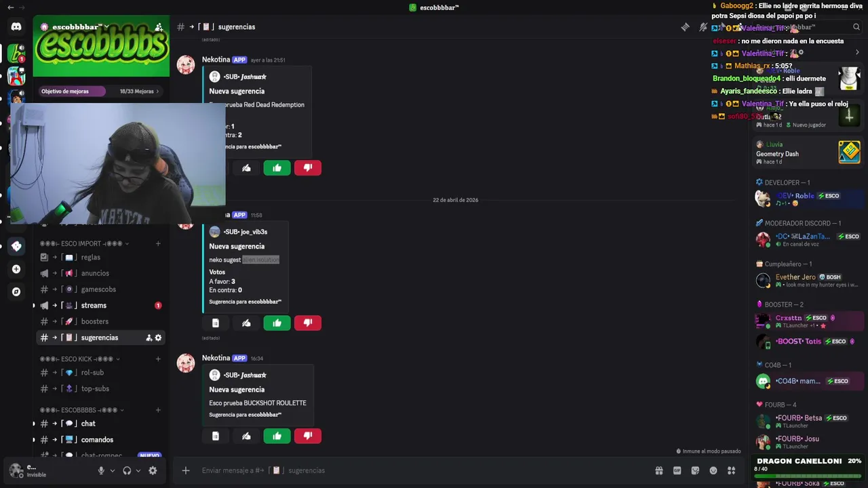Viewport: 868px width, 488px height.
Task: Open top-subs channel
Action: click(100, 388)
